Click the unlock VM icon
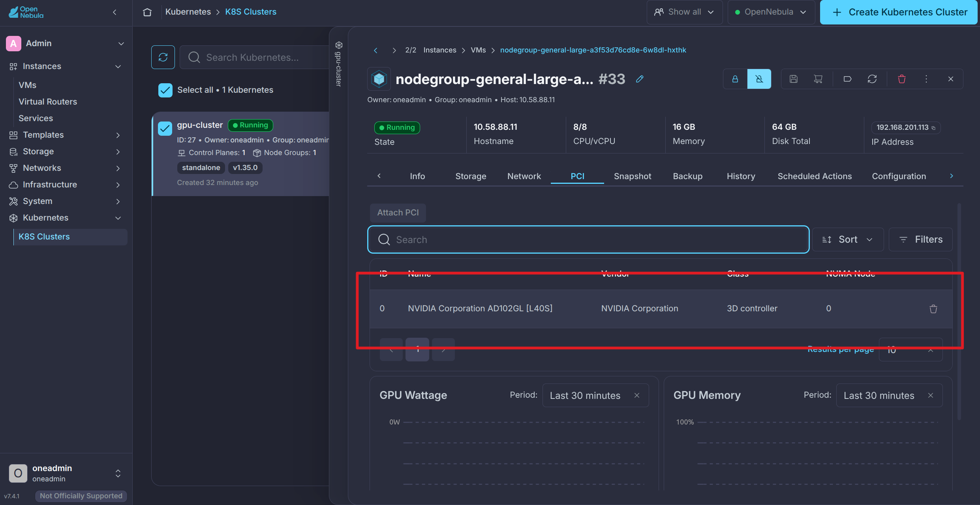The image size is (980, 505). tap(759, 79)
